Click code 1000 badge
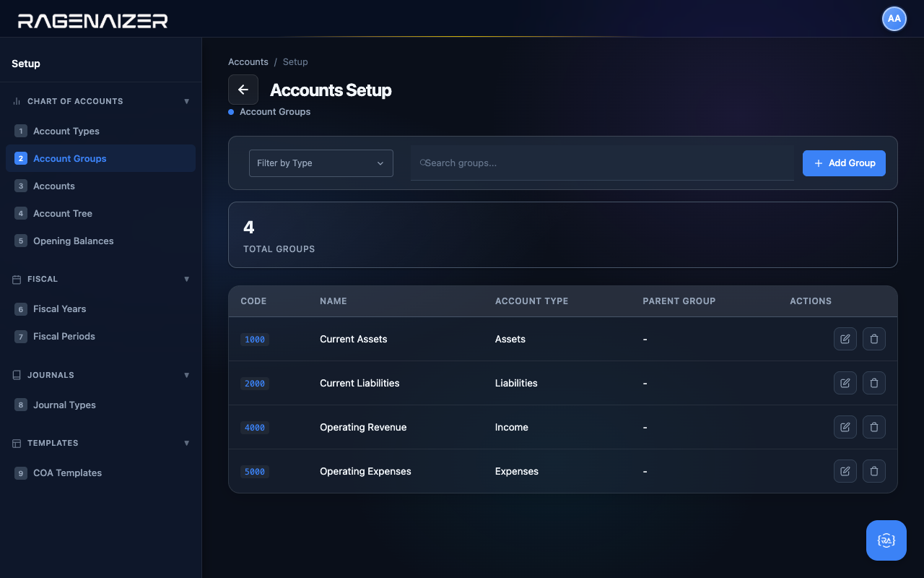 [x=255, y=340]
